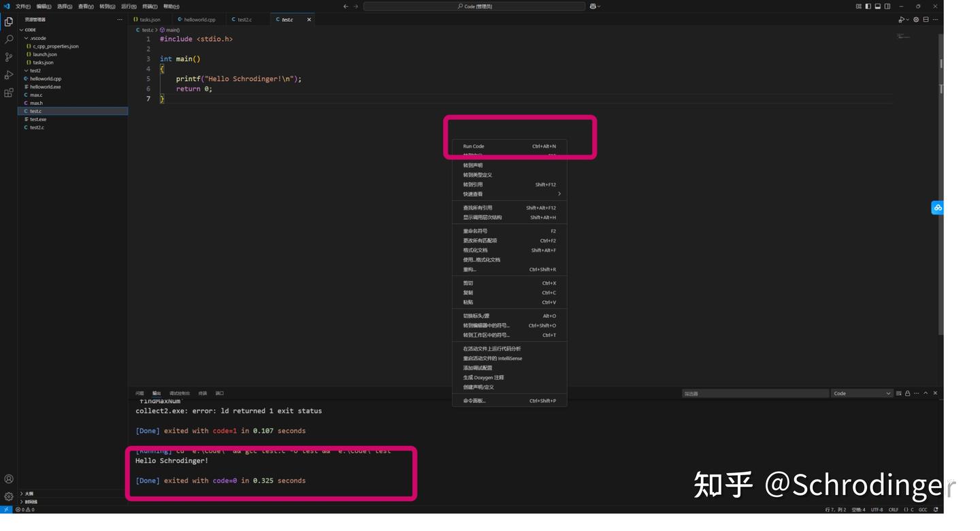
Task: Toggle the Explorer sidebar visibility
Action: (x=868, y=6)
